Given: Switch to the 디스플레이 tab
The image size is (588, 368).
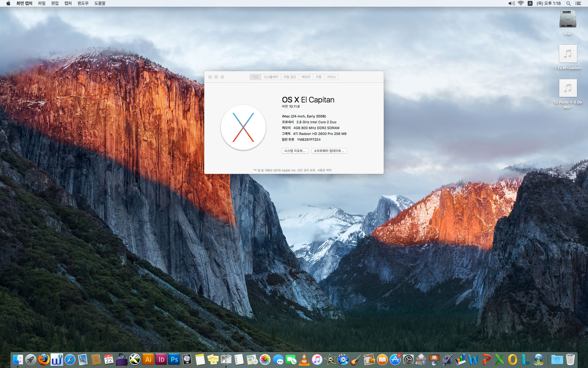Looking at the screenshot, I should pyautogui.click(x=271, y=77).
